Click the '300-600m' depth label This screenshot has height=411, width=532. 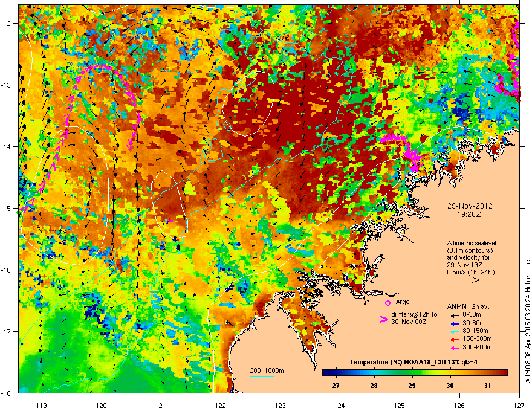click(x=477, y=347)
